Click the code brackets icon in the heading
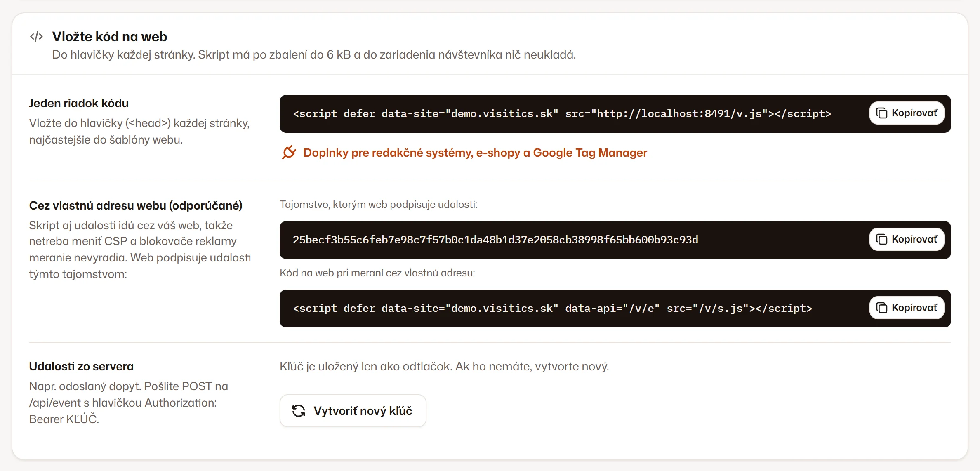980x471 pixels. coord(36,37)
